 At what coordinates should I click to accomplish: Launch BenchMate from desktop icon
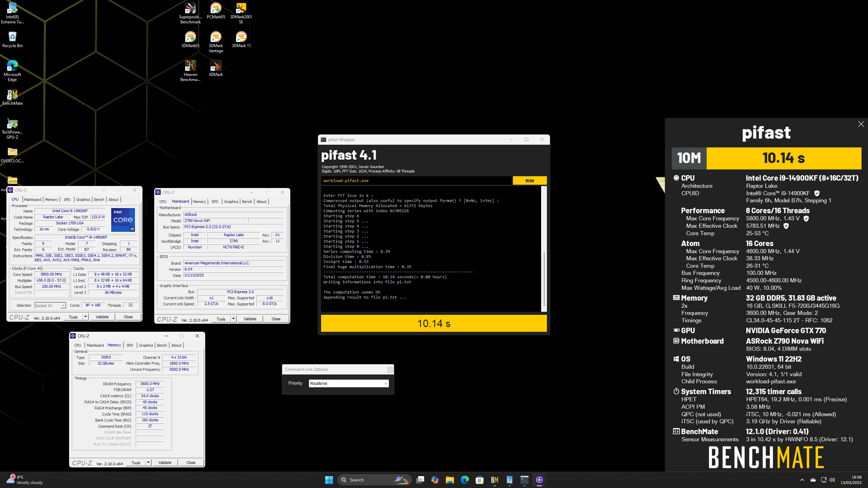12,97
